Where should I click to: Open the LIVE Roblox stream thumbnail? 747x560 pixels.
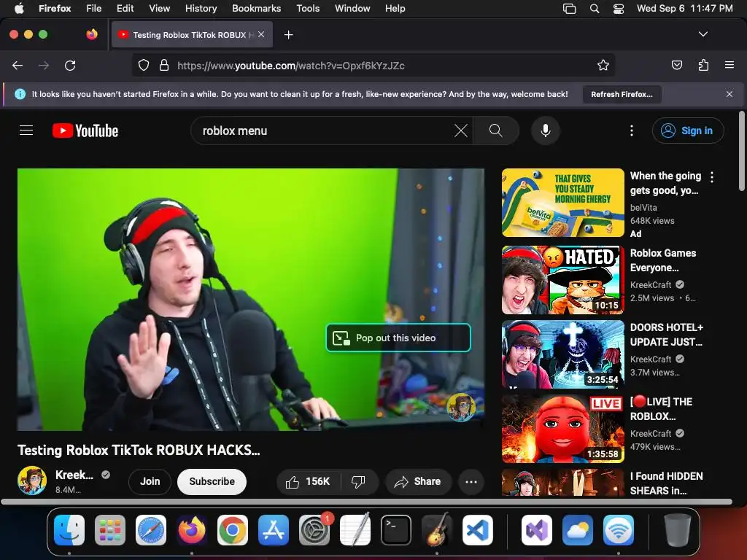coord(562,429)
